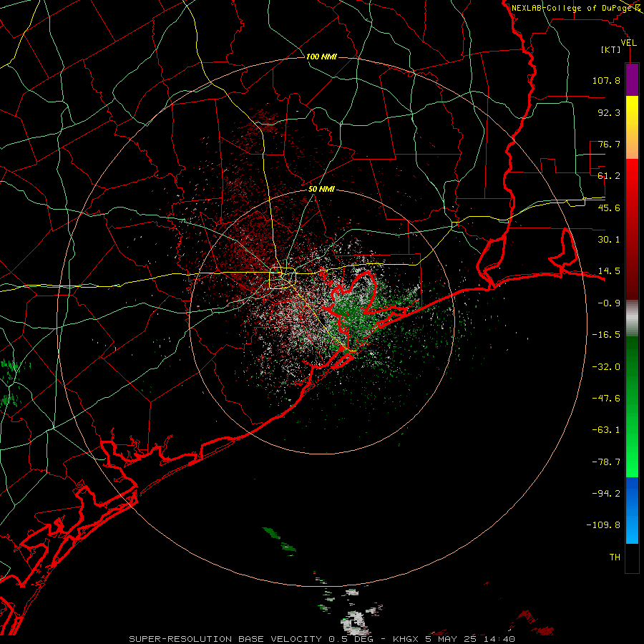Click the 30.1 scale value

click(x=609, y=240)
